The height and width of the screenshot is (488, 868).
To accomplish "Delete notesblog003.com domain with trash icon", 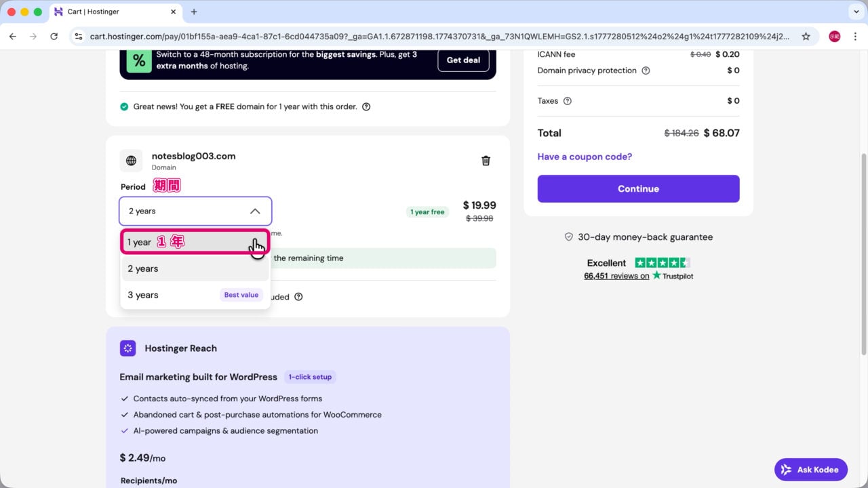I will (486, 161).
